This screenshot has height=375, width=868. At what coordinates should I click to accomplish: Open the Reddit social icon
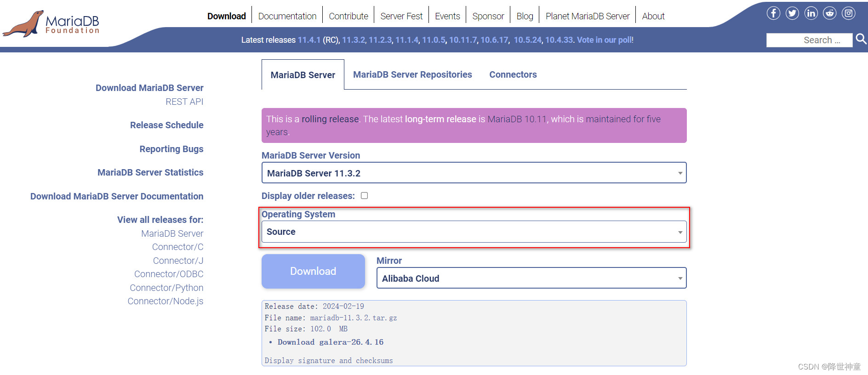coord(830,13)
